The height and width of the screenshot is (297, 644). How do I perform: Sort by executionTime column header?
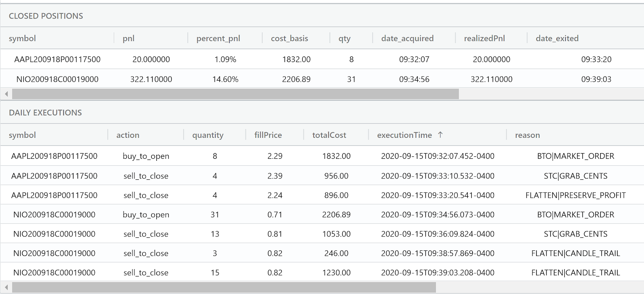tap(405, 135)
